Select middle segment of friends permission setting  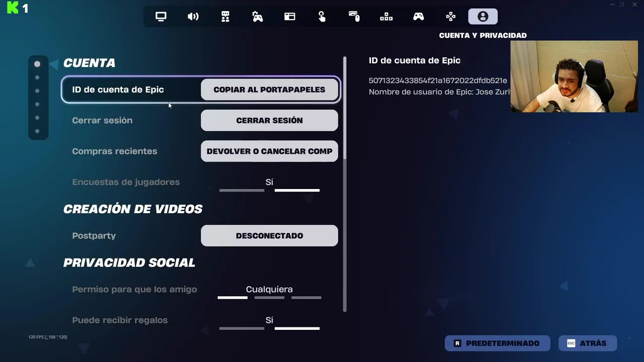269,298
